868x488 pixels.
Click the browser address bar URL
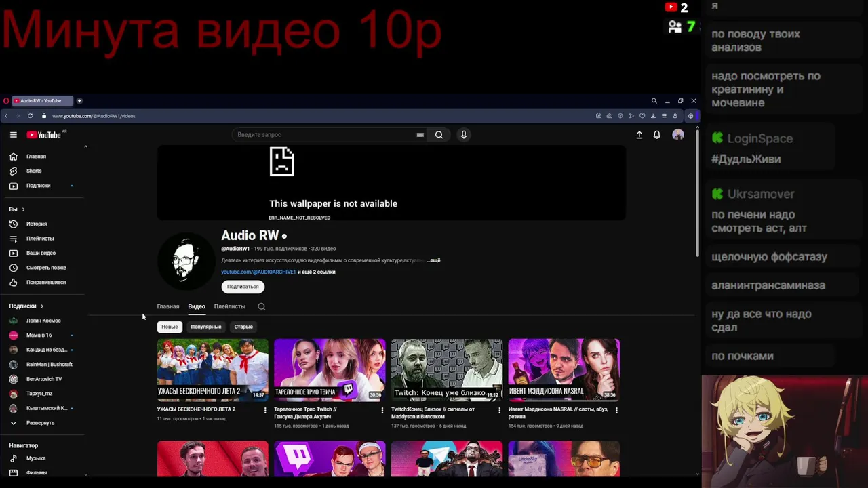point(94,116)
